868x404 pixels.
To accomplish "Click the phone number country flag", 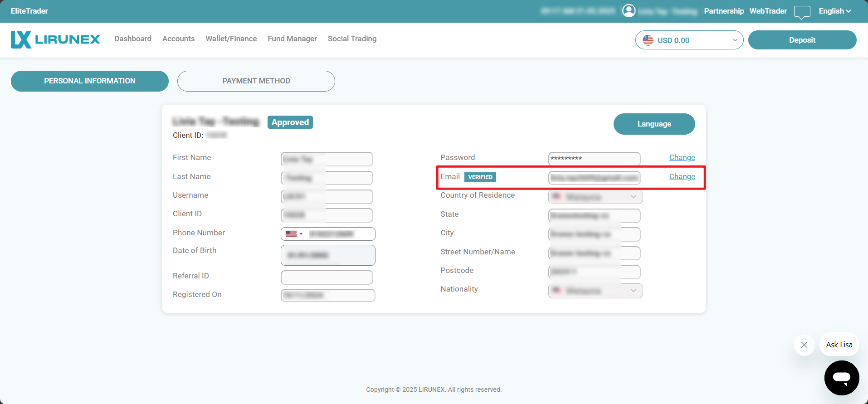I will point(292,234).
